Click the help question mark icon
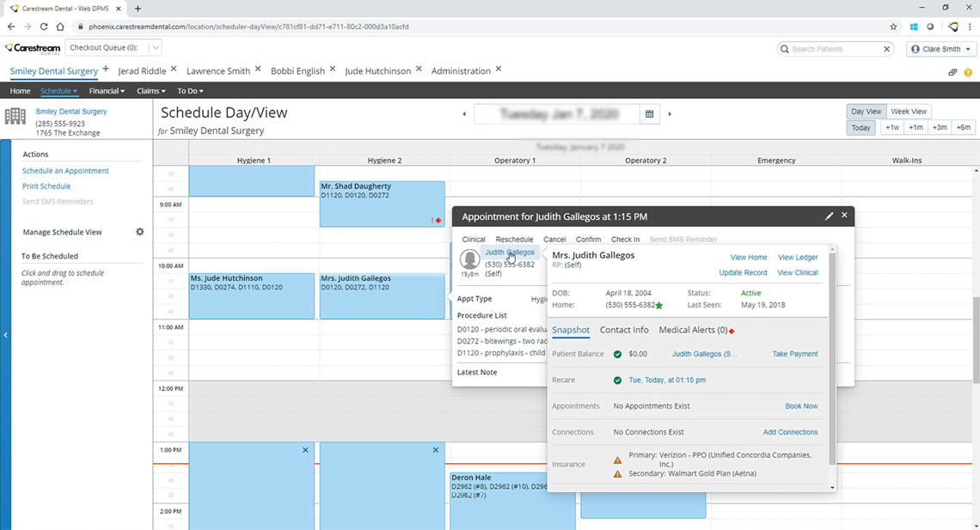This screenshot has height=530, width=980. [968, 73]
